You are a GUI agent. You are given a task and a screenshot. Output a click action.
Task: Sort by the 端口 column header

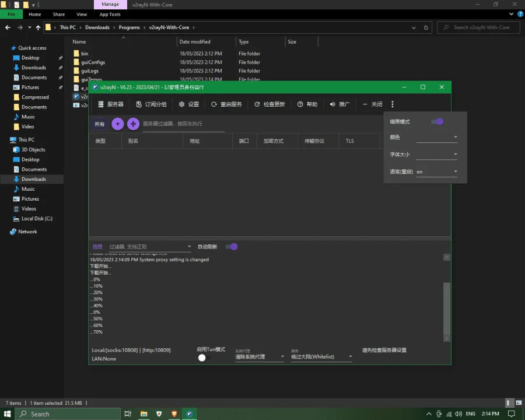244,141
